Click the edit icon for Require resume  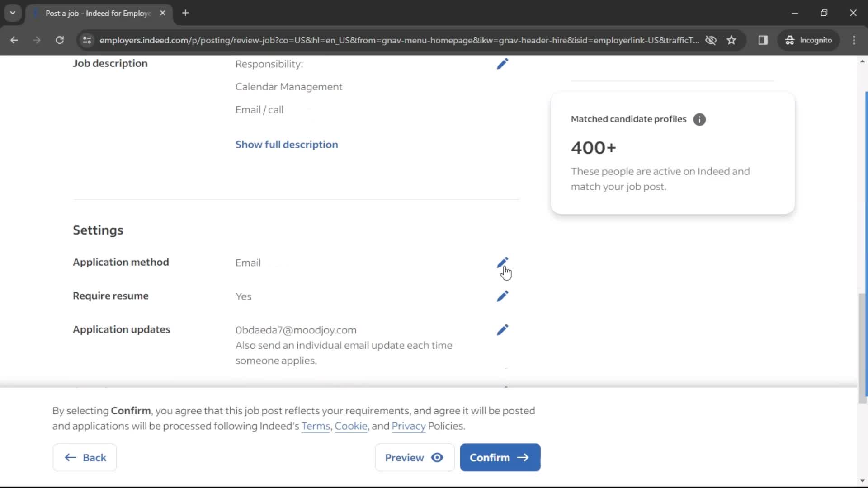[x=503, y=296]
